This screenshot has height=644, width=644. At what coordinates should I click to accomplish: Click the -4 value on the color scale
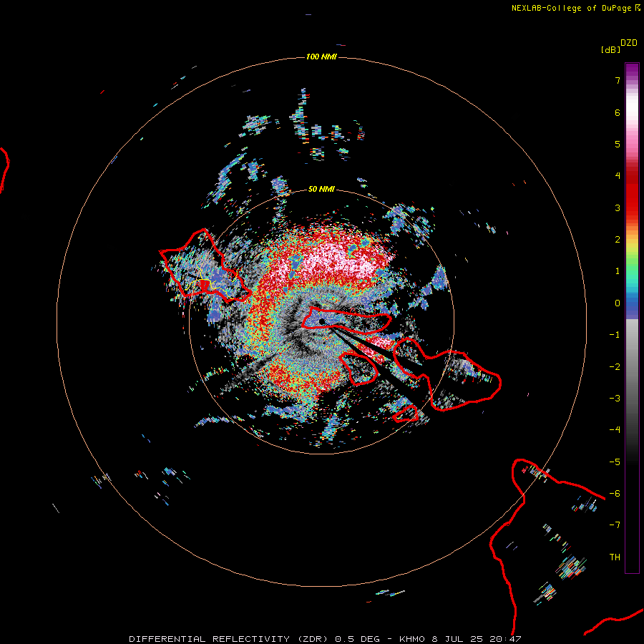(x=615, y=430)
